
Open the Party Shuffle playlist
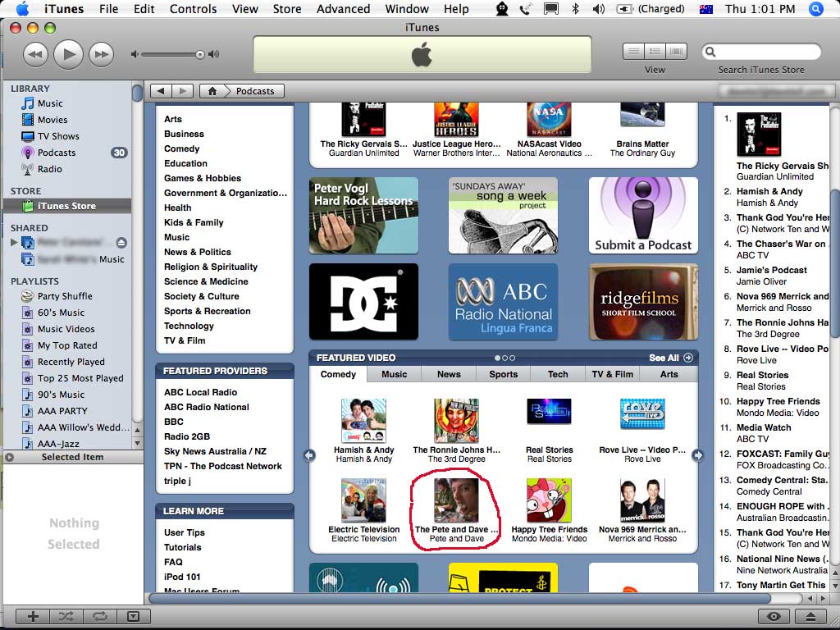(x=65, y=296)
